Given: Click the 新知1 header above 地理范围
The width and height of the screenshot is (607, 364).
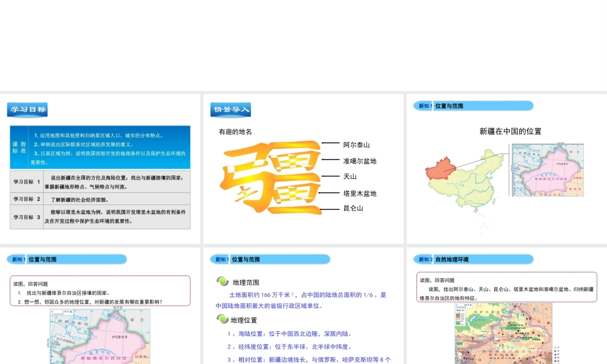Looking at the screenshot, I should (270, 259).
